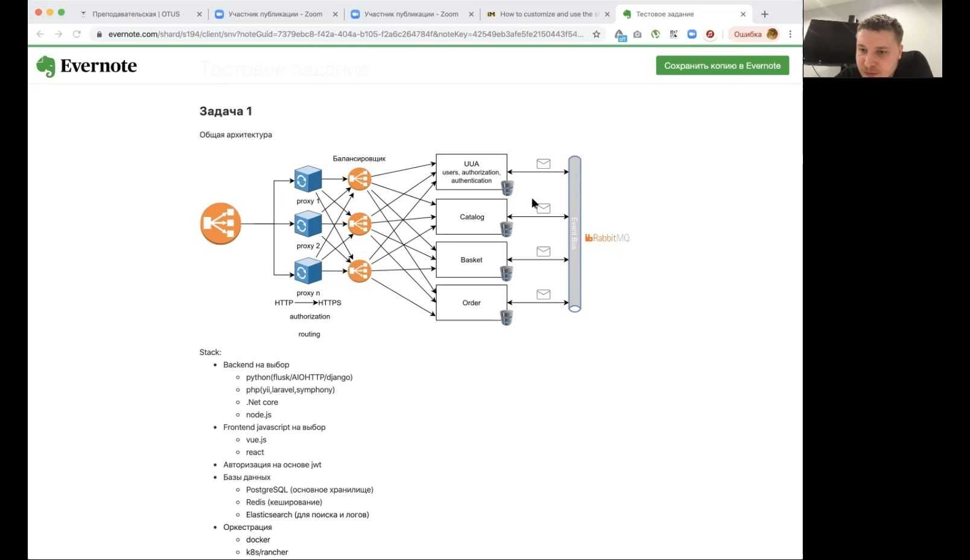Click PostgreSQL (основное хранилище) line
The width and height of the screenshot is (970, 560).
(309, 490)
